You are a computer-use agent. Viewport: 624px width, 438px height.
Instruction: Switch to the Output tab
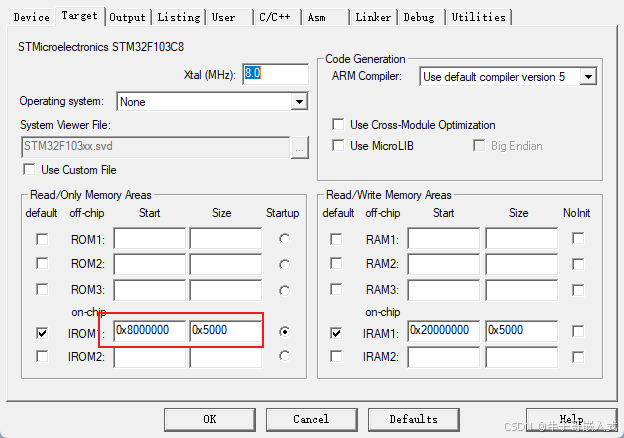point(127,17)
